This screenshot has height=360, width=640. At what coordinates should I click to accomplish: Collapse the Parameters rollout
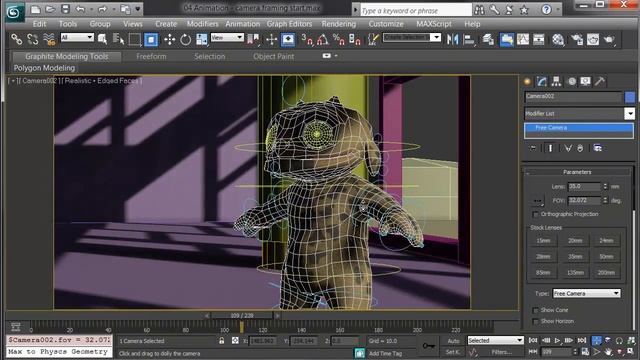577,172
